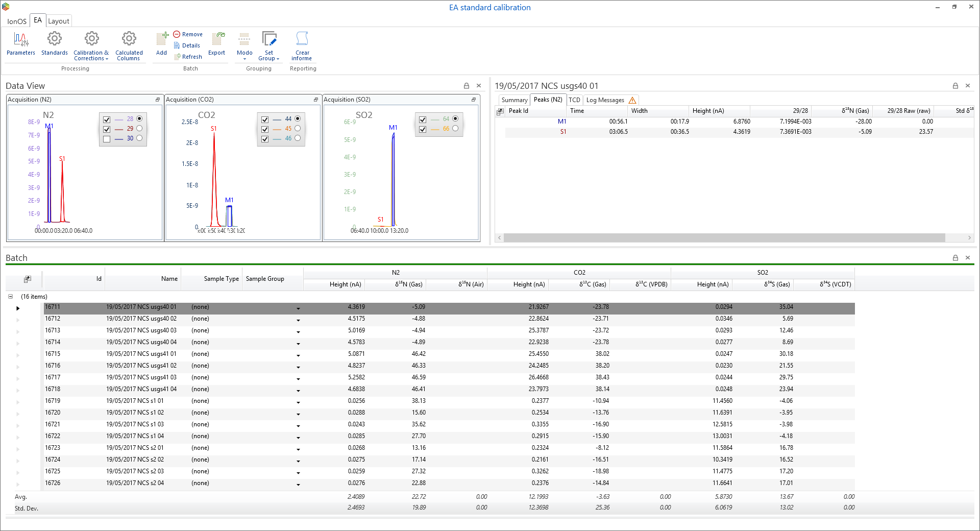Select the mass 45 radio button
This screenshot has width=980, height=531.
[x=298, y=129]
